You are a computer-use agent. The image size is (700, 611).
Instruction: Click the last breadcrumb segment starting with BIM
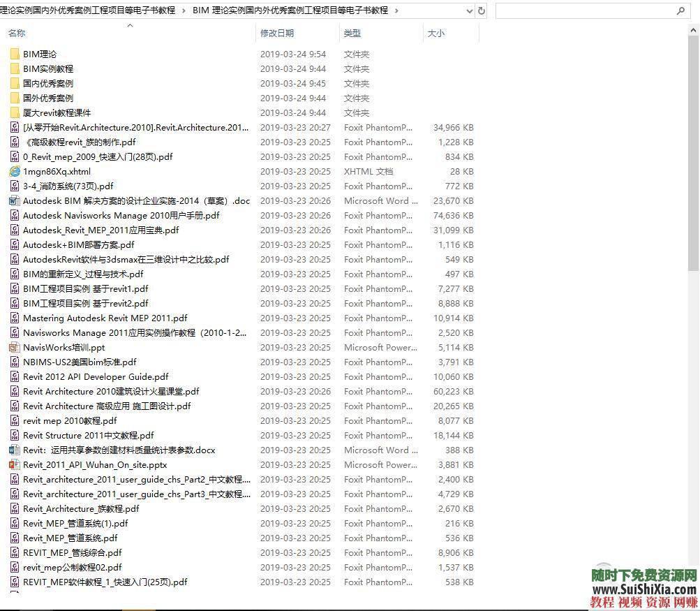click(290, 10)
